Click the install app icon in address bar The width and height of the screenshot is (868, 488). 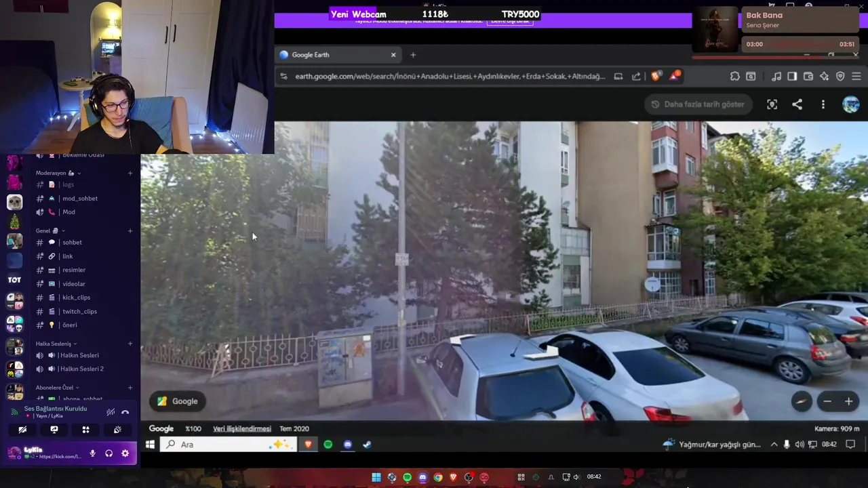618,77
